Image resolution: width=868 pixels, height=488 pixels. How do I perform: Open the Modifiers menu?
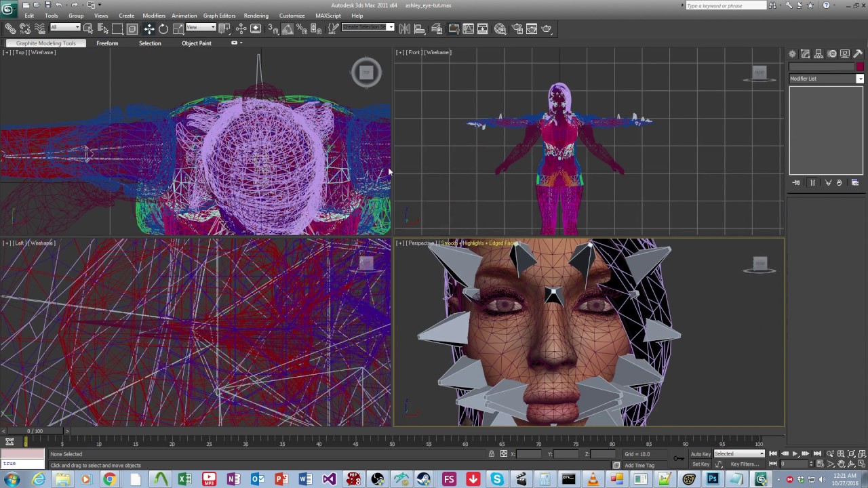(154, 16)
